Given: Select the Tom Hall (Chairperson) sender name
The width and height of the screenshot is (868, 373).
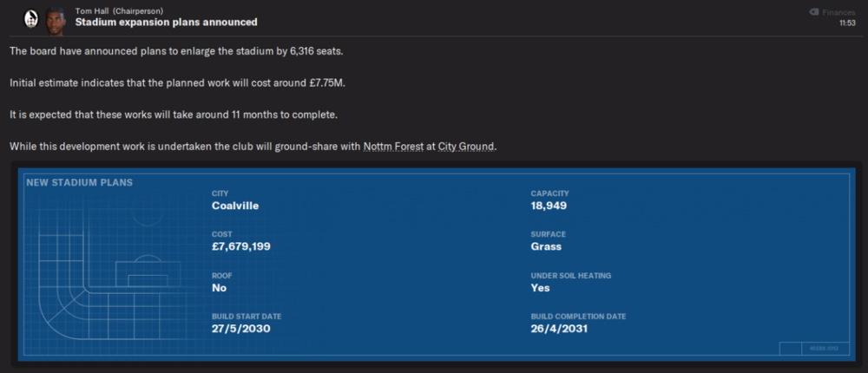Looking at the screenshot, I should (x=119, y=11).
